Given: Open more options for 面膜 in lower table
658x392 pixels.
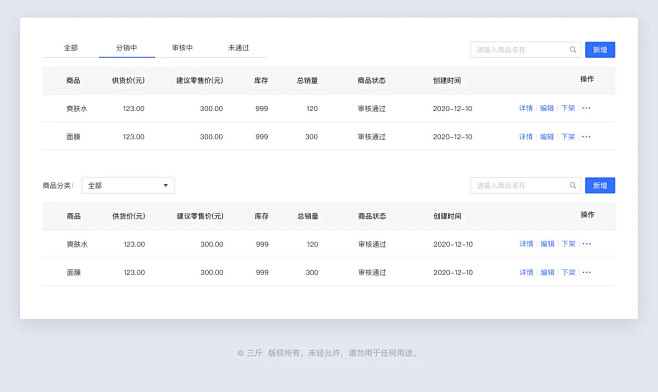Looking at the screenshot, I should point(587,272).
